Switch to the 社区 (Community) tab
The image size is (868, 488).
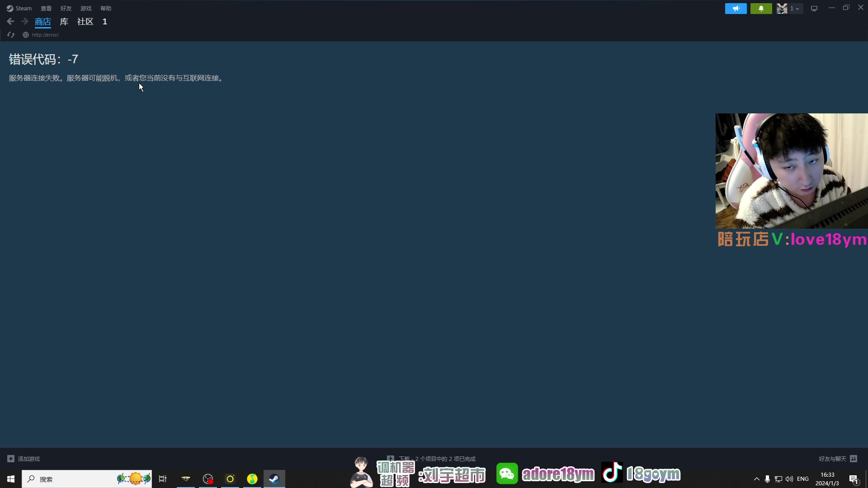coord(85,22)
